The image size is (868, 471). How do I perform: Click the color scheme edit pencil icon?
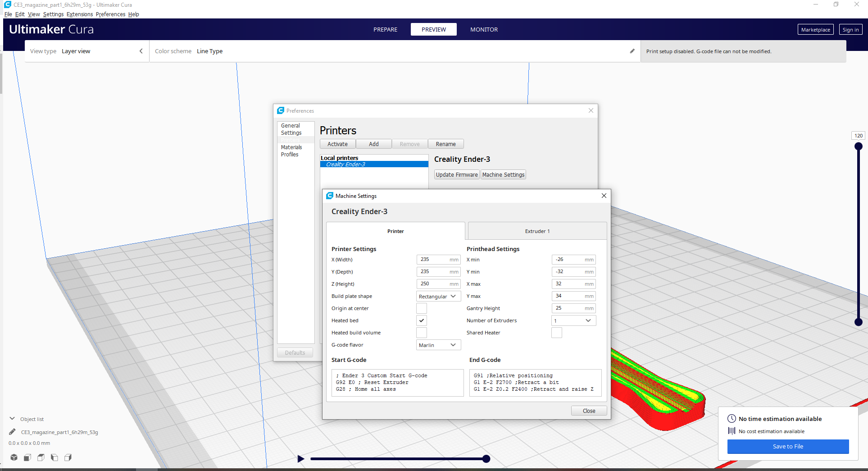tap(632, 51)
